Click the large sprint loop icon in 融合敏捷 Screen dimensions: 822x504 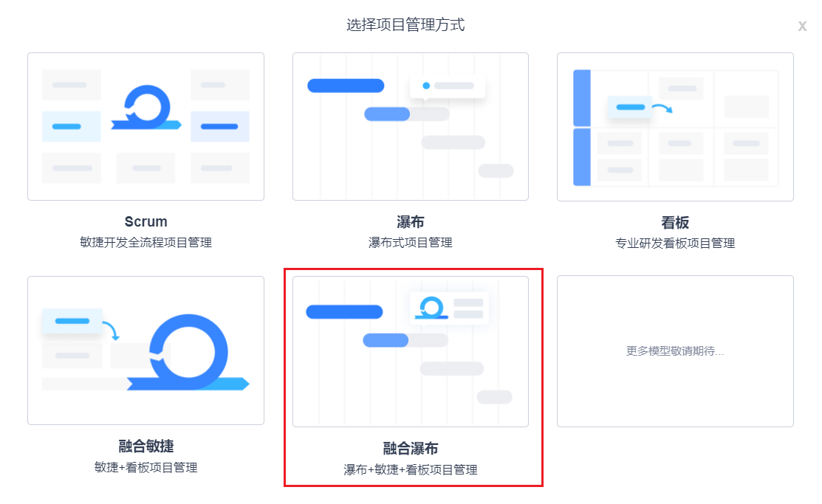[x=188, y=352]
